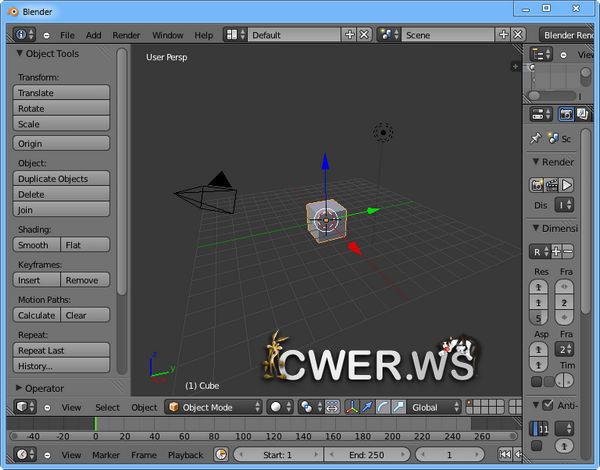Select the Render tab camera icon in Properties

tap(565, 114)
